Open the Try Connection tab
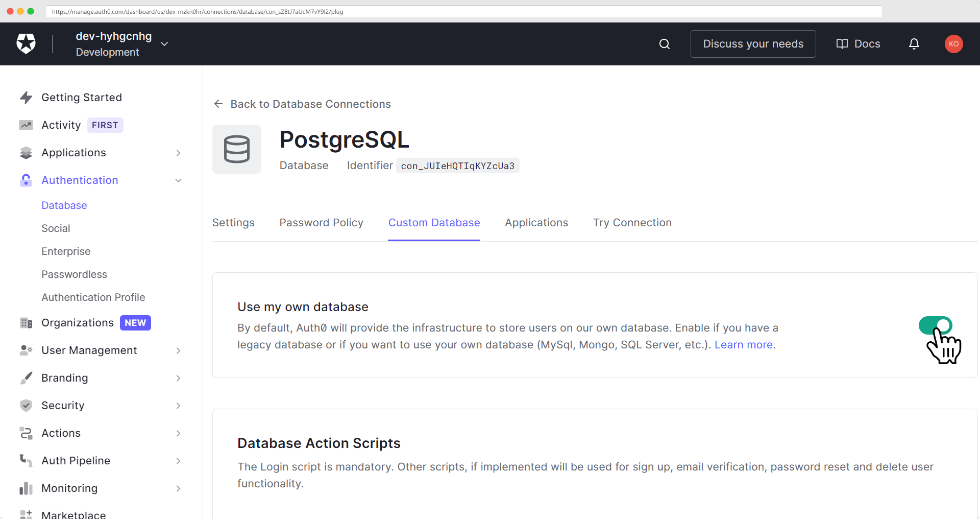This screenshot has height=519, width=980. pos(632,223)
